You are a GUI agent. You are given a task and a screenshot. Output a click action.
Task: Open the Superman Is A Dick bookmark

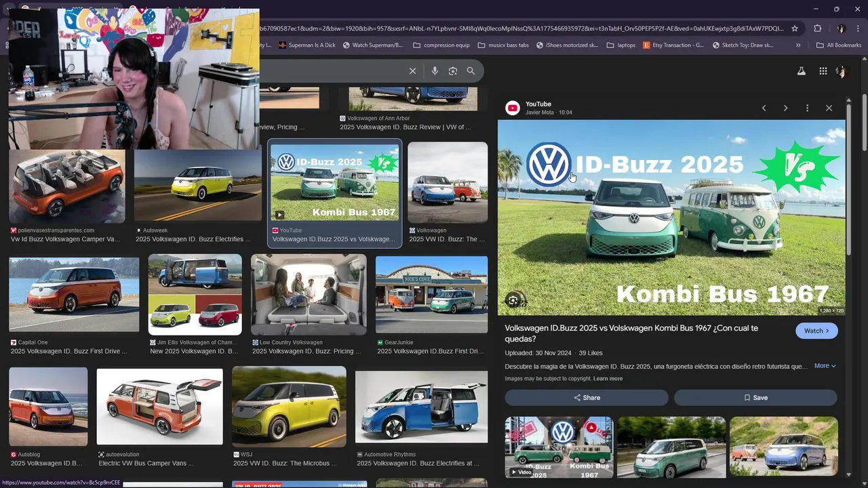[307, 45]
